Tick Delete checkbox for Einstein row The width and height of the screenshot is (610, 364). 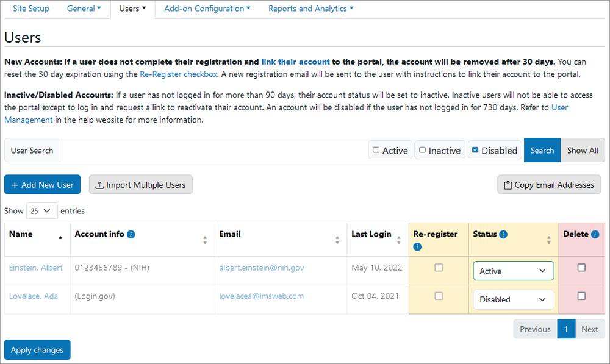click(x=581, y=268)
